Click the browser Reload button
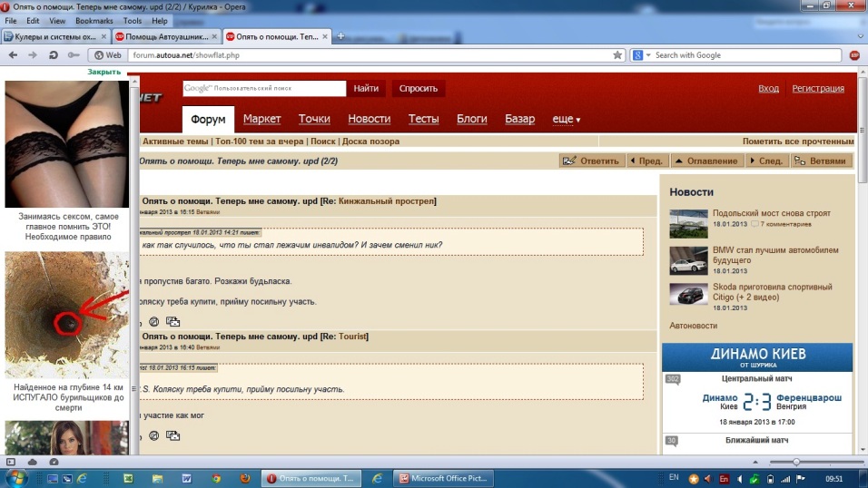The height and width of the screenshot is (488, 868). pos(54,55)
